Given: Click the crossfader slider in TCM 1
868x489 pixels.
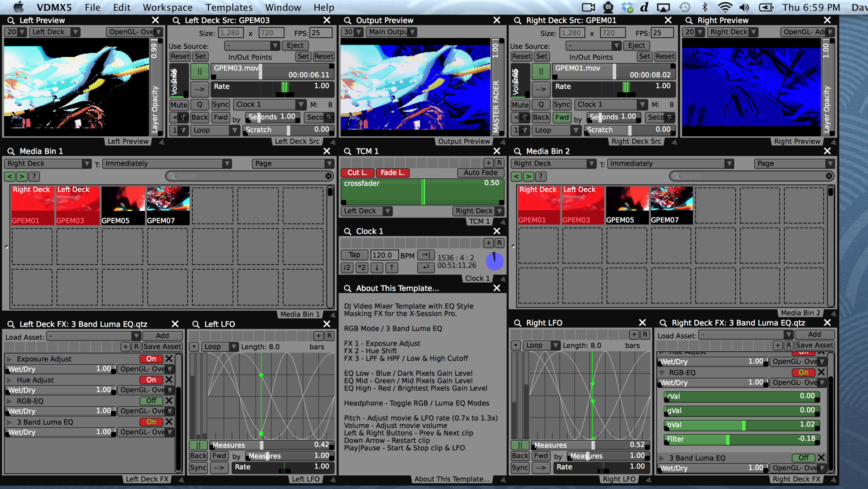Looking at the screenshot, I should tap(423, 192).
